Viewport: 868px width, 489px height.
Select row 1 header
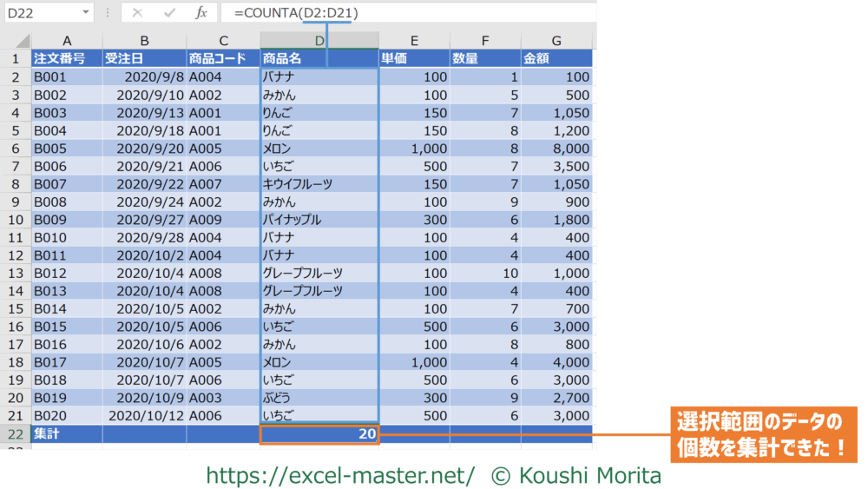15,59
